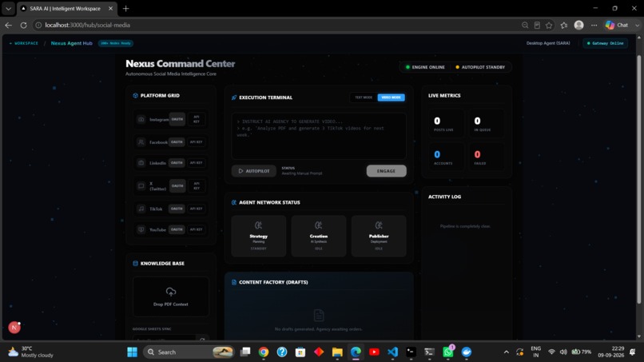
Task: Click the Facebook platform icon
Action: pyautogui.click(x=141, y=141)
